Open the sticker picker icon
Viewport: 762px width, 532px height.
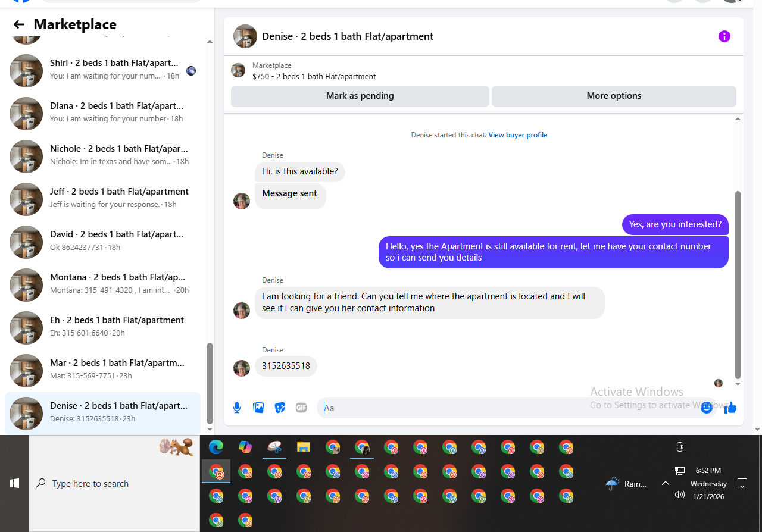click(x=280, y=408)
